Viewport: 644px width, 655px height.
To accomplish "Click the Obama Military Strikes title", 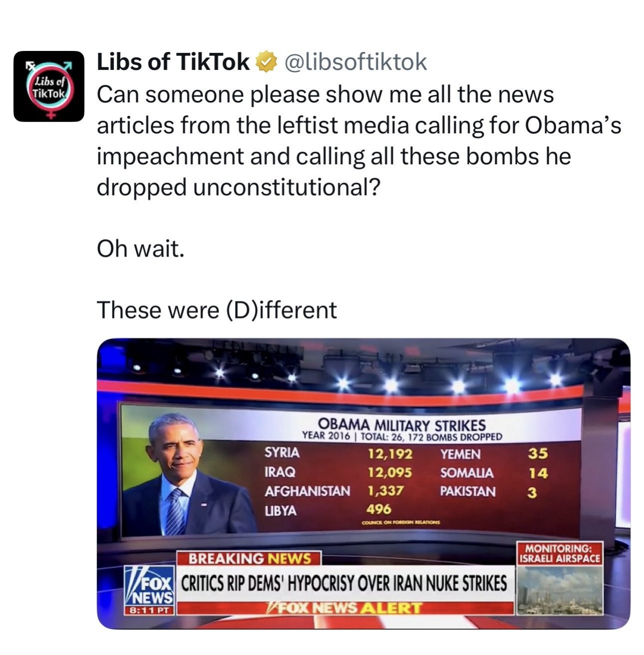I will [x=402, y=425].
